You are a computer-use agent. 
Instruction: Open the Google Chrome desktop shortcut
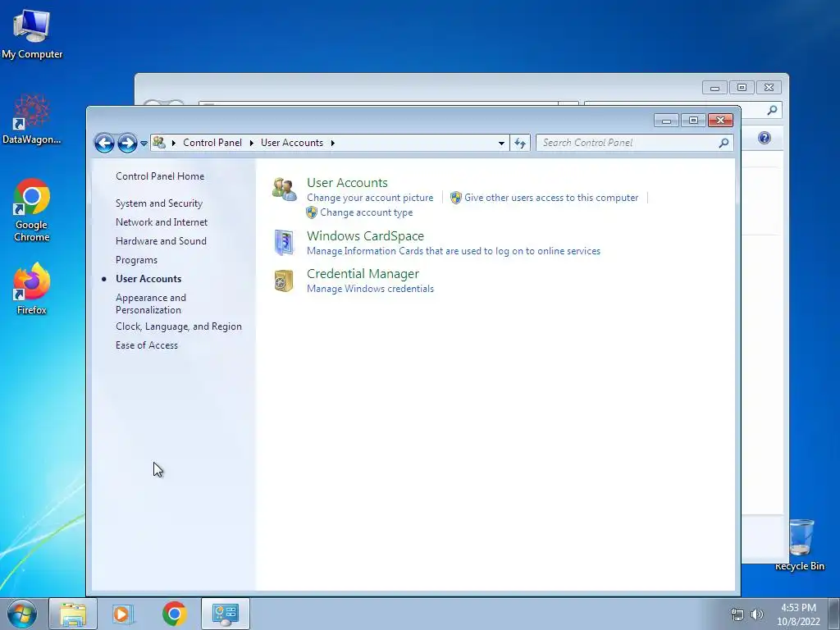coord(32,210)
